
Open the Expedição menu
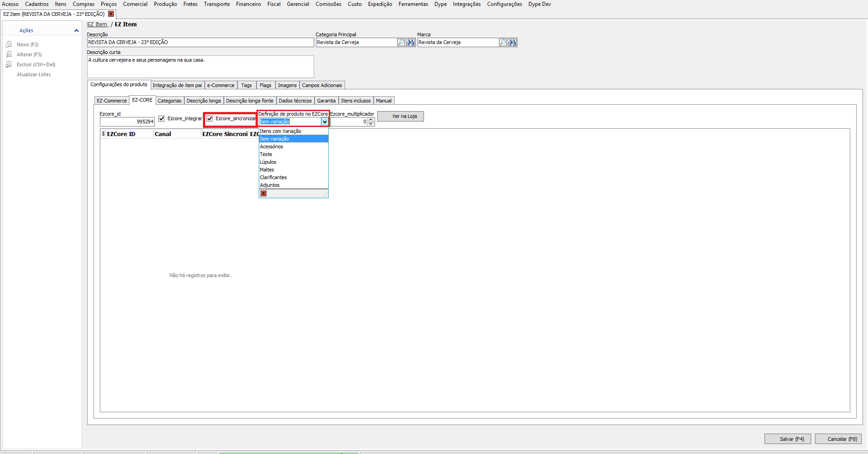(380, 4)
